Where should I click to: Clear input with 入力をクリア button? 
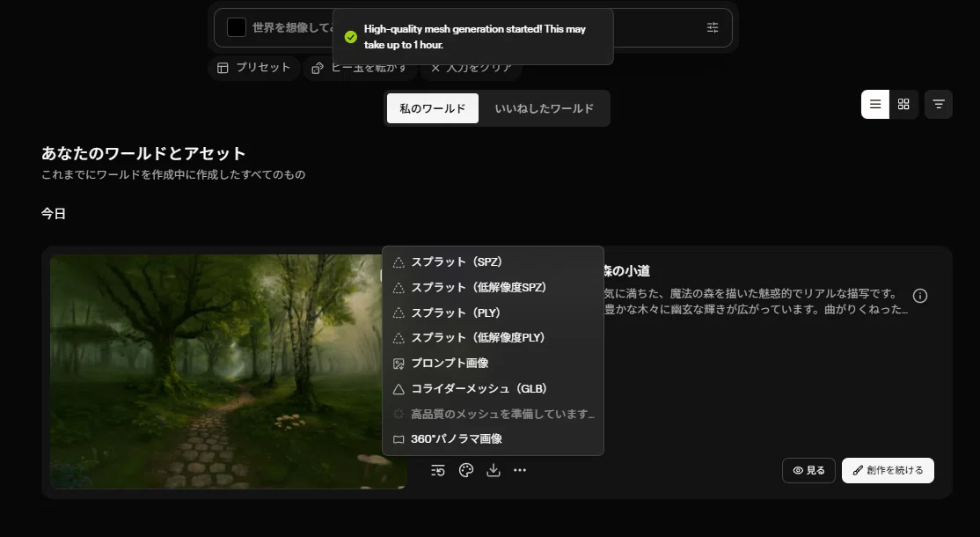pos(472,68)
